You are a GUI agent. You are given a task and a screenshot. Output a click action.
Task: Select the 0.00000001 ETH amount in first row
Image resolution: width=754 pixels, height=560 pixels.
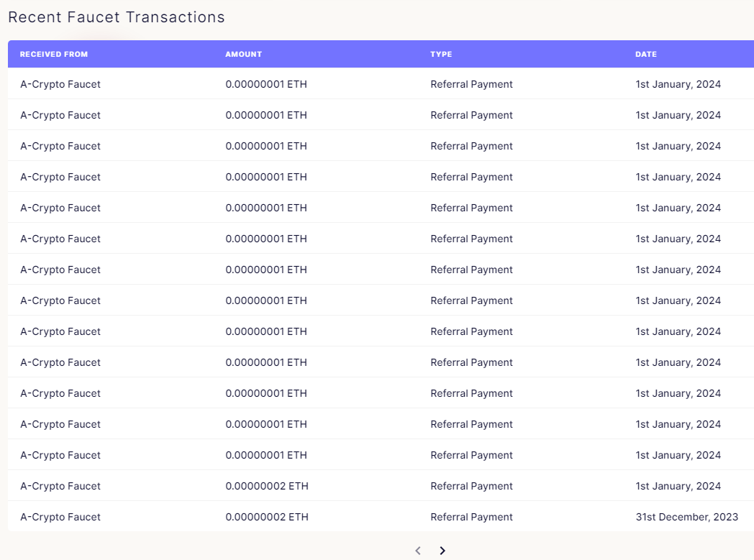[265, 84]
